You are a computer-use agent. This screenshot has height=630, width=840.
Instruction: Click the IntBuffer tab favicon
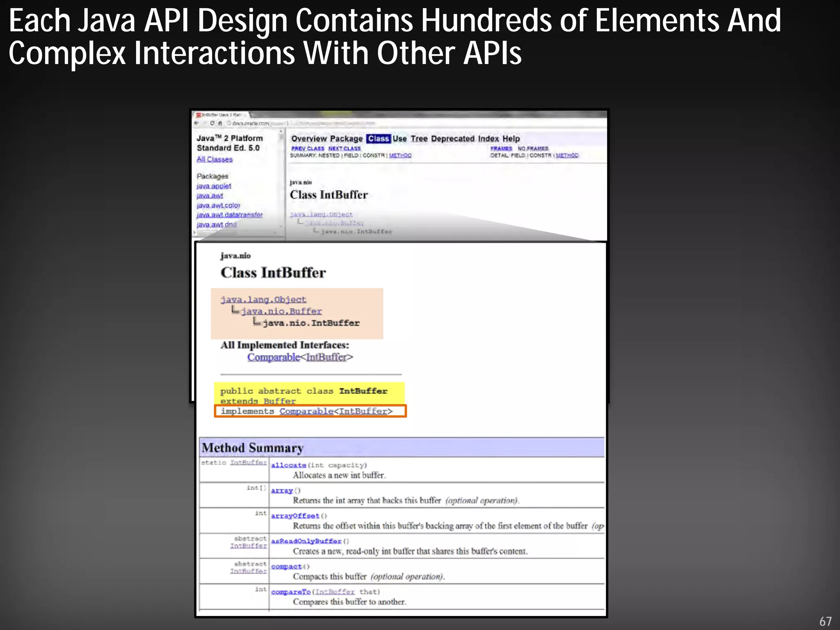click(199, 115)
